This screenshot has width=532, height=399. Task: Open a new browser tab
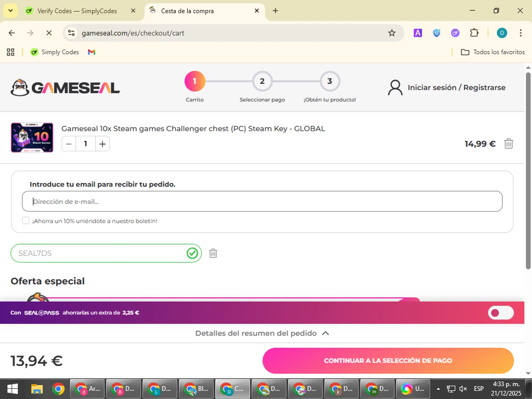(x=275, y=11)
